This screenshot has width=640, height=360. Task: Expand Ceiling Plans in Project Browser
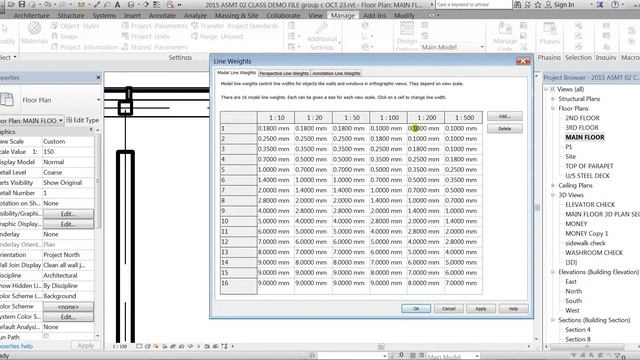pyautogui.click(x=553, y=185)
